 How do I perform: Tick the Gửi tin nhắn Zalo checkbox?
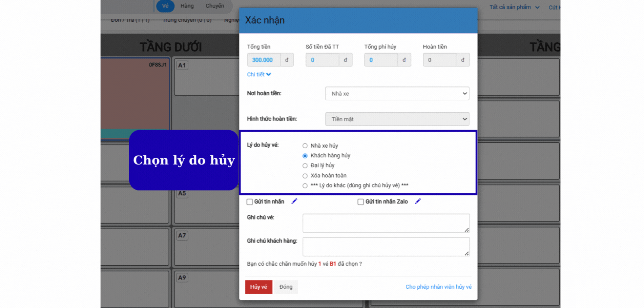click(x=360, y=202)
